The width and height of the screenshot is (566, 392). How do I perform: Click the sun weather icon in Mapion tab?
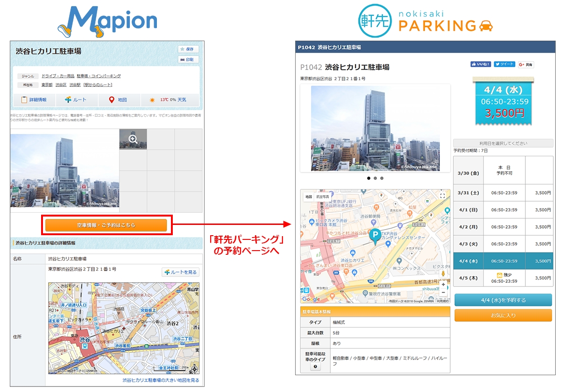coord(152,100)
